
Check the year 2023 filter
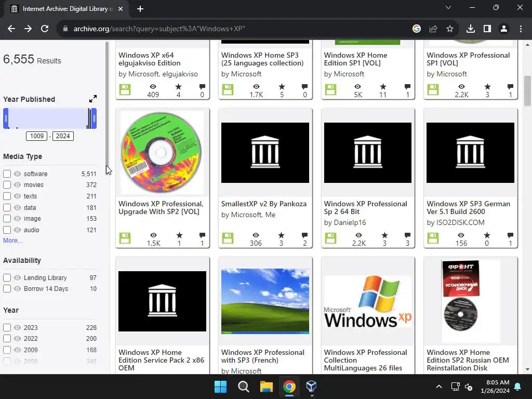(x=7, y=327)
